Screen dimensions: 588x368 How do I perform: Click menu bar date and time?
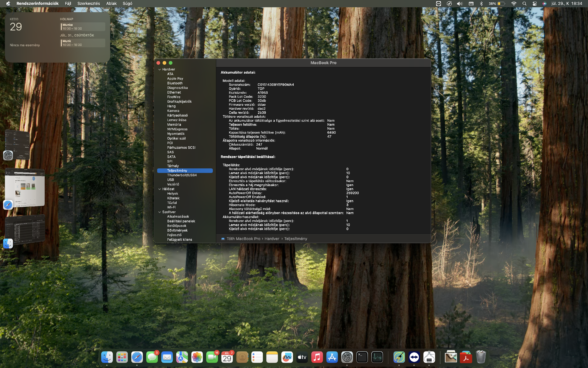567,3
